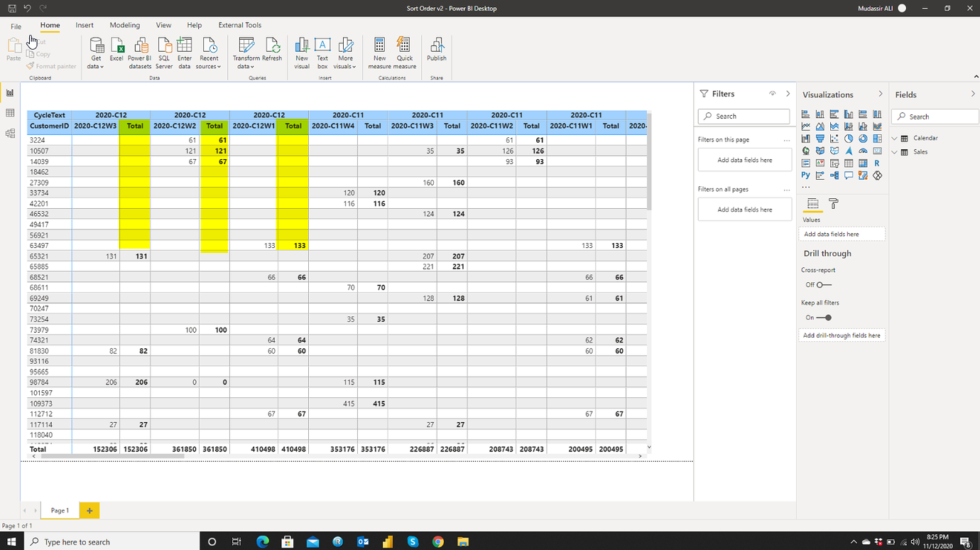Select the Gauge visual icon
Screen dimensions: 980x550
click(x=862, y=151)
